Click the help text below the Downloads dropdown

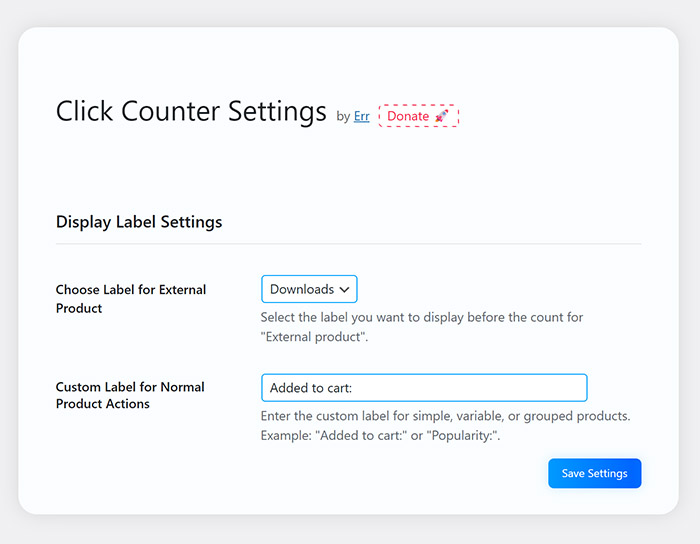click(421, 317)
